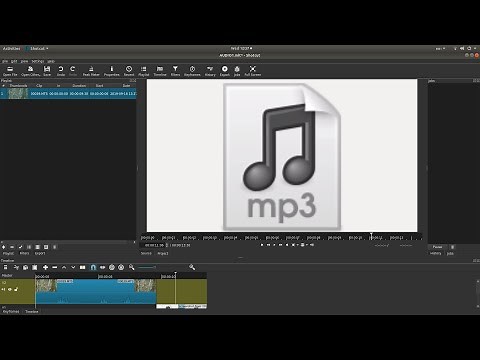Undo the last action
This screenshot has width=480, height=360.
pos(61,71)
